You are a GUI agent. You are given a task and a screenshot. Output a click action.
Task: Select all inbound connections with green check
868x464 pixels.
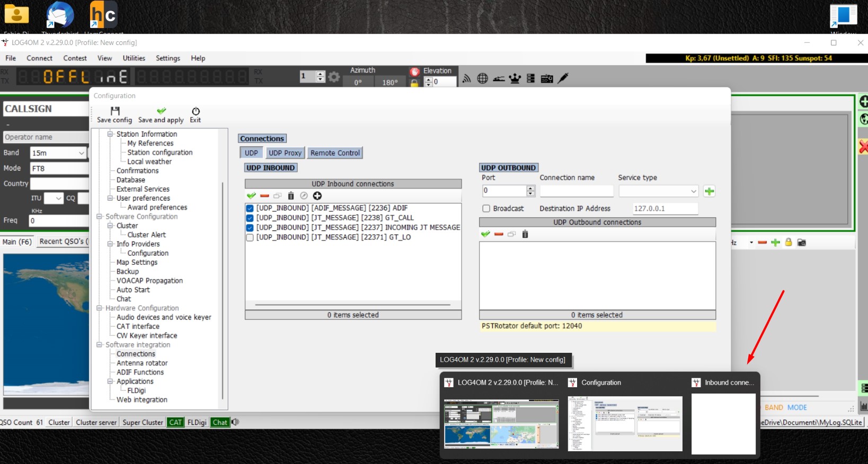point(251,196)
